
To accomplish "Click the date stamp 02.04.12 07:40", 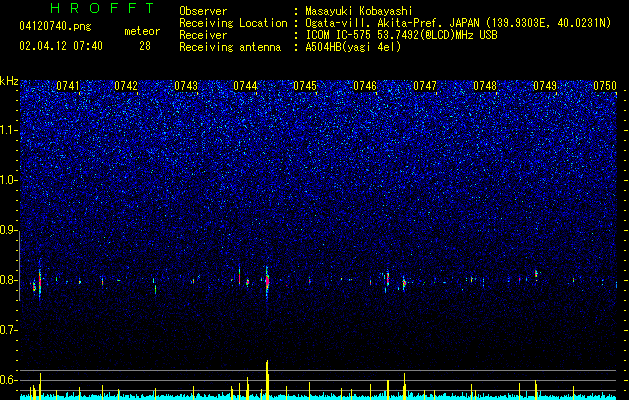I will click(x=61, y=46).
